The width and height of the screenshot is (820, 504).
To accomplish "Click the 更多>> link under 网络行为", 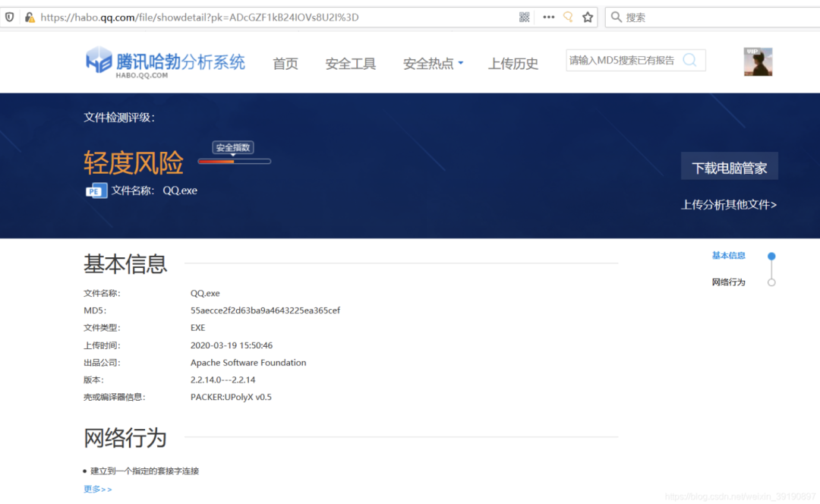I will (x=98, y=489).
